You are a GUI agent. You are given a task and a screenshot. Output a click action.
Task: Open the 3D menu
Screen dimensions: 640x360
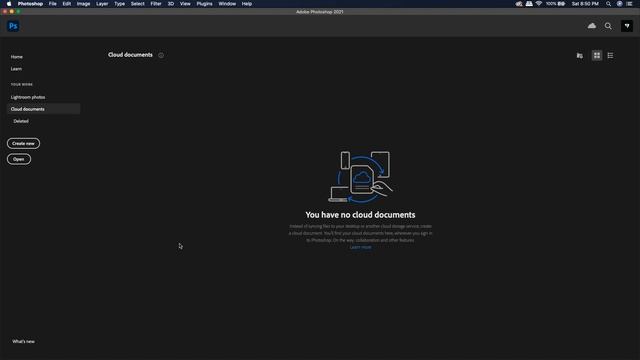[x=171, y=4]
